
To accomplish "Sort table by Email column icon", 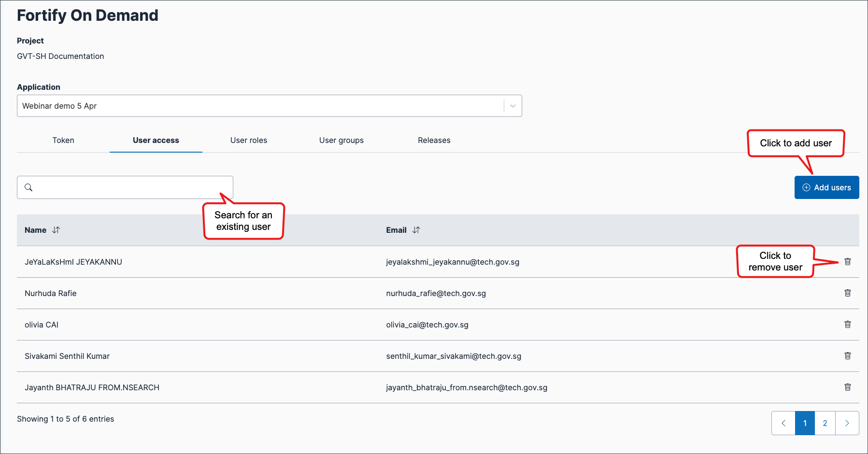I will (x=416, y=230).
